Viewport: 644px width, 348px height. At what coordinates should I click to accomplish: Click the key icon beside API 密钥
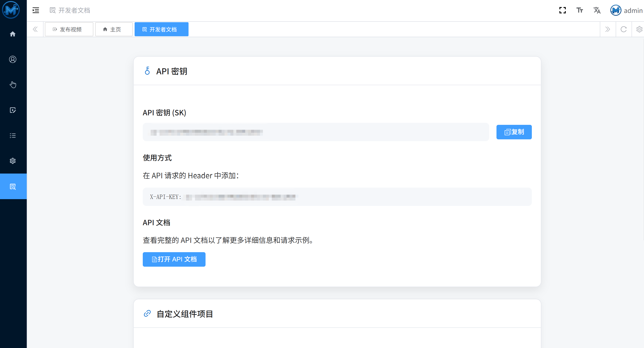(x=147, y=71)
